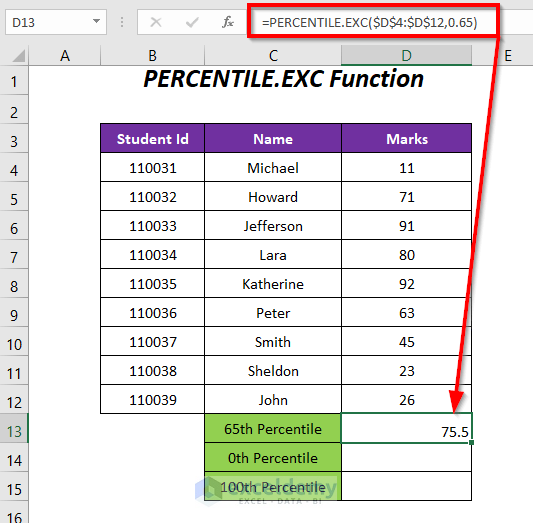
Task: Select the Smith name cell
Action: 273,342
